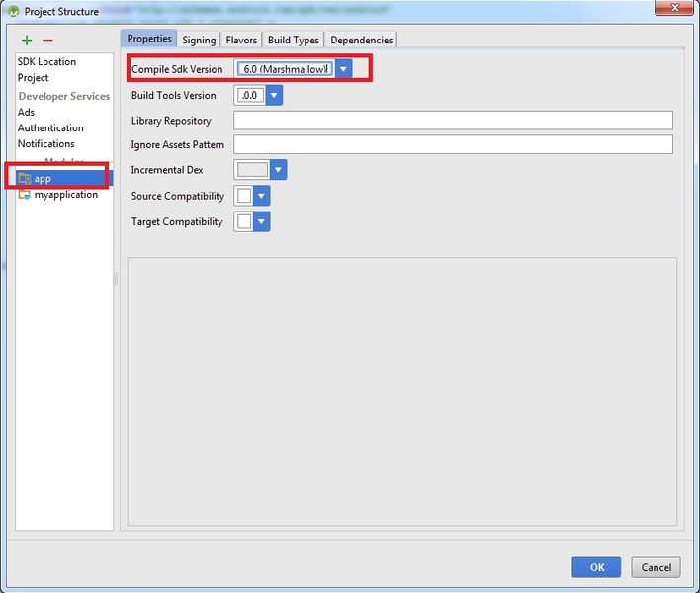700x593 pixels.
Task: Click the Ignore Assets Pattern input field
Action: click(453, 144)
